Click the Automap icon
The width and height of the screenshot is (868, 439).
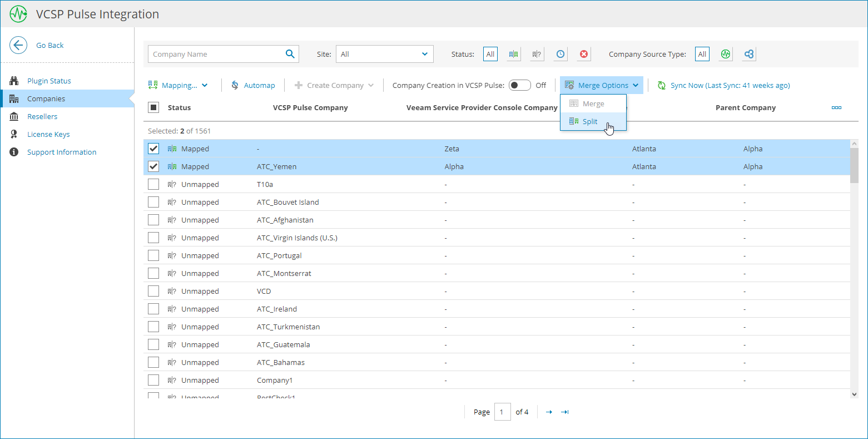tap(235, 85)
